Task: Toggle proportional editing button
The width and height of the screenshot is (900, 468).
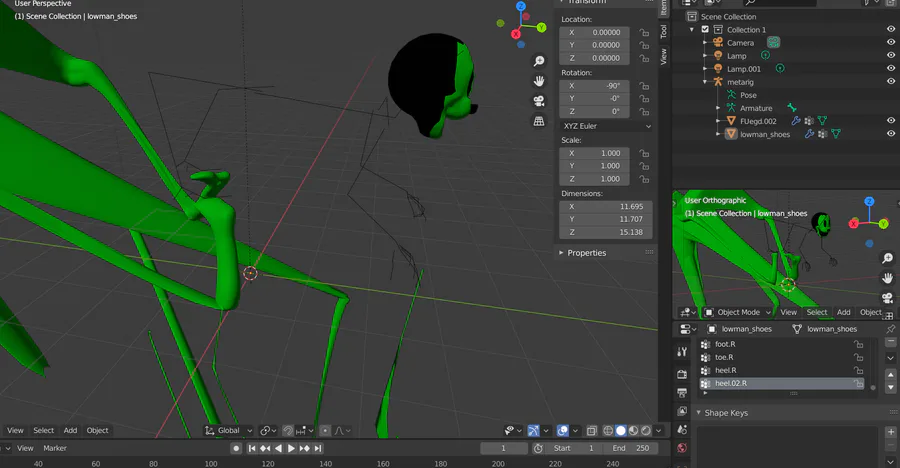Action: point(325,430)
